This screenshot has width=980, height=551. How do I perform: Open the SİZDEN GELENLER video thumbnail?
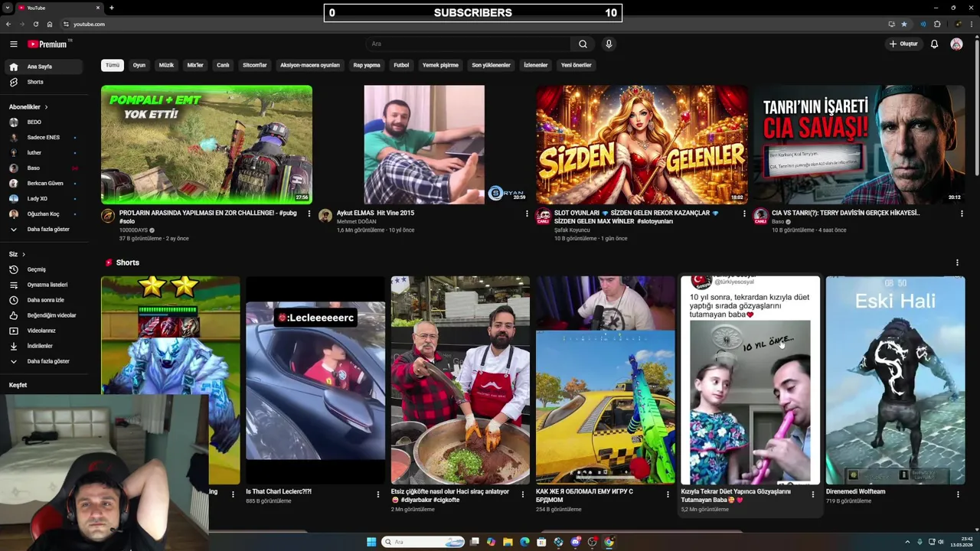pyautogui.click(x=642, y=145)
